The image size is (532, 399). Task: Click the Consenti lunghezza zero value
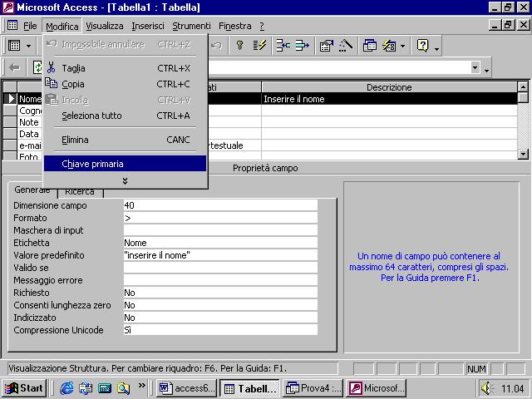pyautogui.click(x=220, y=305)
